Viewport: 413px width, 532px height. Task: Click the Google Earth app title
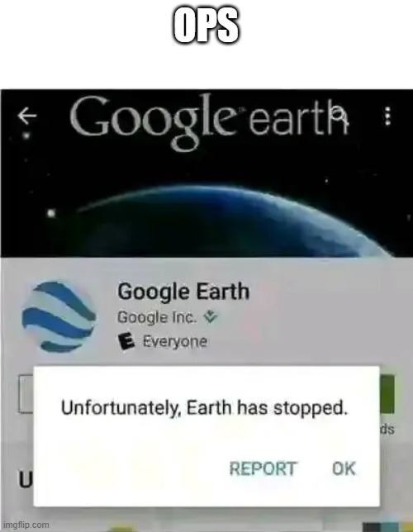183,292
